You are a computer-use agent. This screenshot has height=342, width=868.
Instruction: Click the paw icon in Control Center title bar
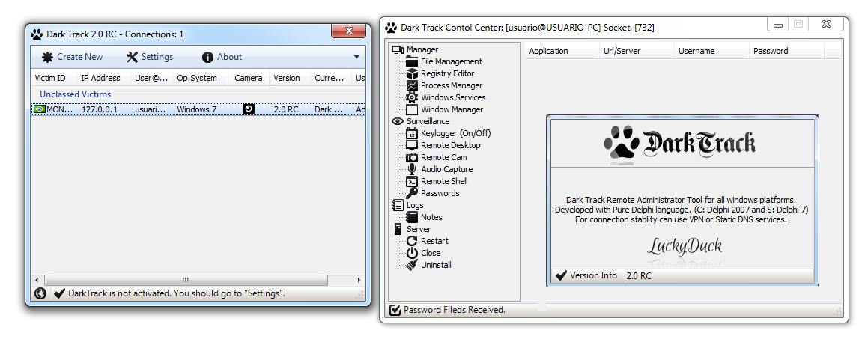pos(391,27)
